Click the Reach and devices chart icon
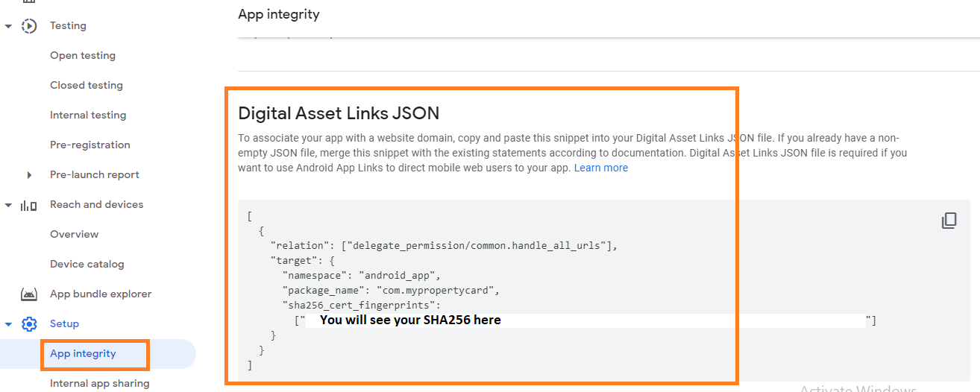The width and height of the screenshot is (980, 392). pos(29,205)
